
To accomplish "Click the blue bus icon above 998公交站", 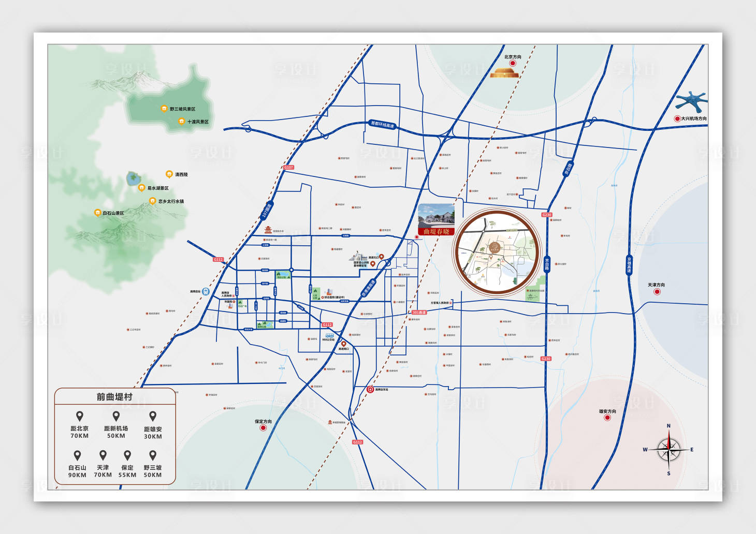I will [x=329, y=336].
